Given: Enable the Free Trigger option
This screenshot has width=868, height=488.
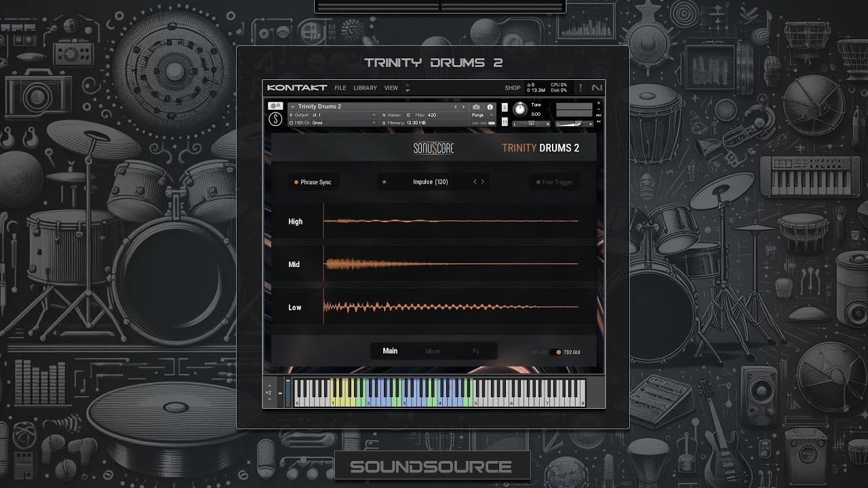Looking at the screenshot, I should [x=554, y=182].
